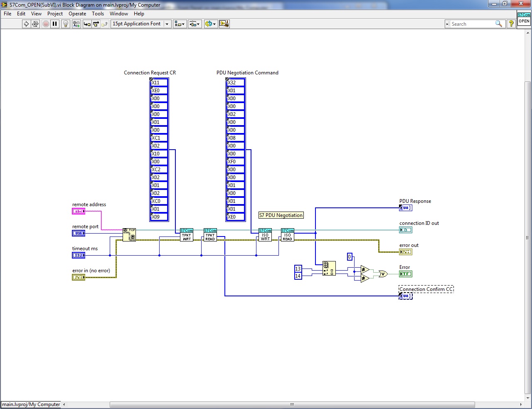Screen dimensions: 532x409
Task: Open the Window menu
Action: coord(119,14)
